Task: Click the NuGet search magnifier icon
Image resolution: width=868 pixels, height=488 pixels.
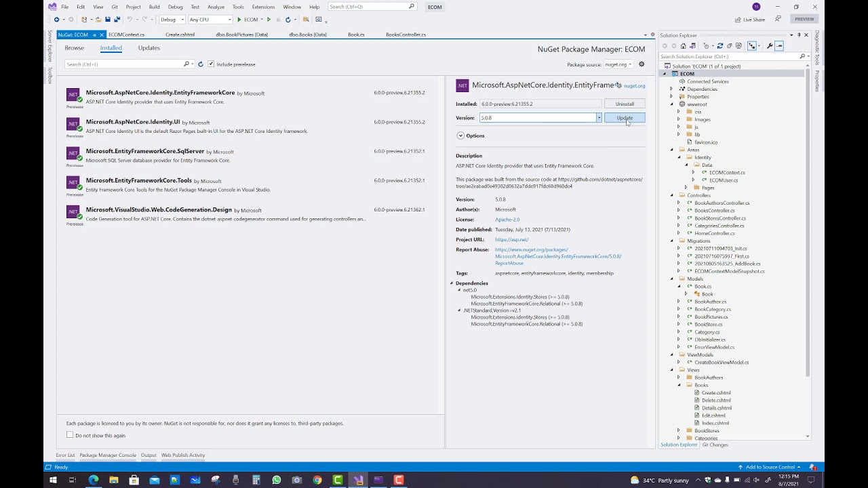Action: coord(186,64)
